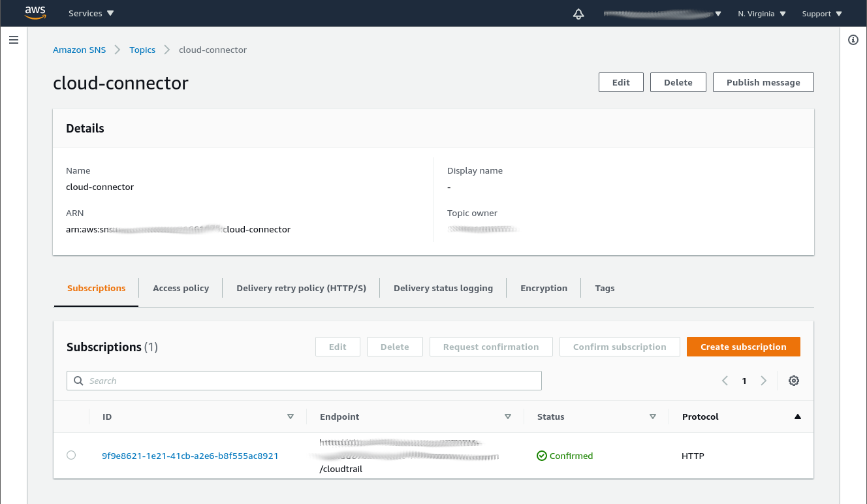Switch to the Access policy tab
Image resolution: width=867 pixels, height=504 pixels.
(181, 288)
